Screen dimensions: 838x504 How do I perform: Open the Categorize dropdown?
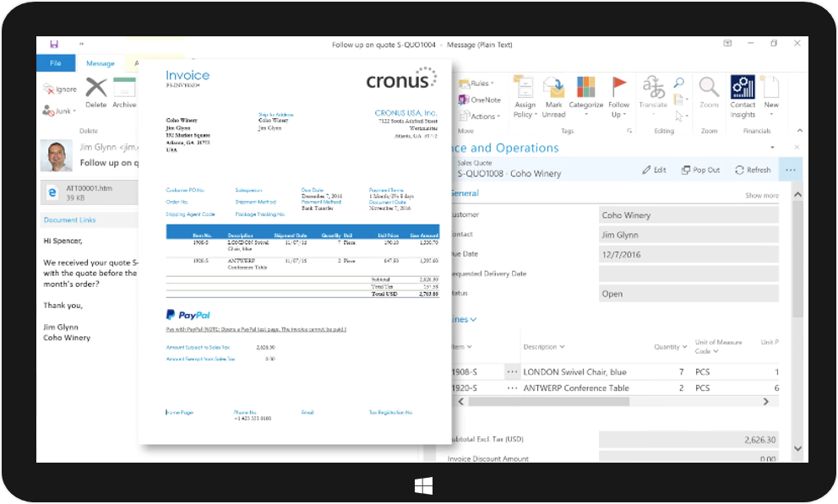point(585,97)
